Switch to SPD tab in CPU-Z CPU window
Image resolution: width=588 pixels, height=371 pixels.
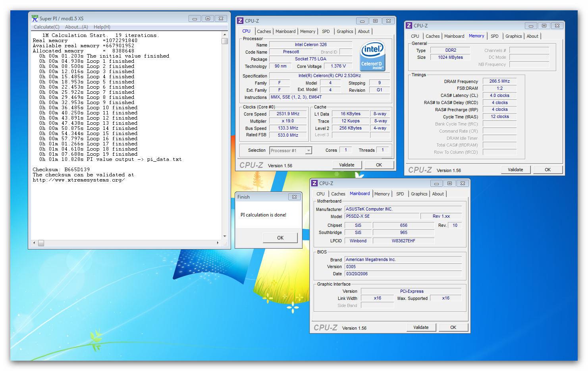(326, 31)
